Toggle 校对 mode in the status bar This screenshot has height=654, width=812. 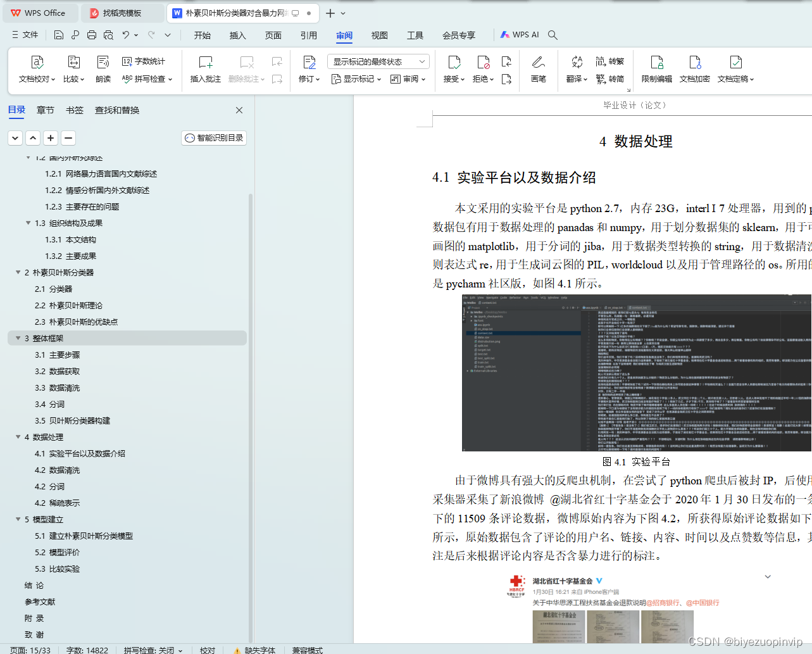[206, 650]
